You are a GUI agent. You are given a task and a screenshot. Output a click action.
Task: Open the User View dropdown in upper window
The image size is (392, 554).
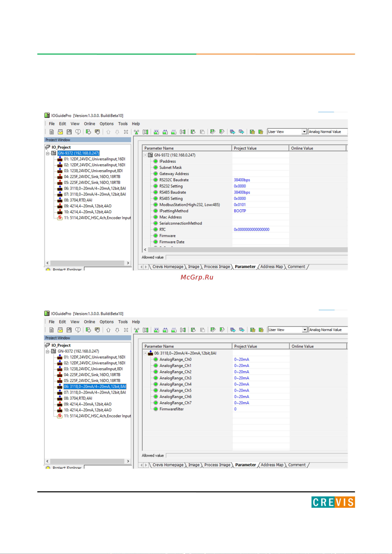tap(304, 132)
